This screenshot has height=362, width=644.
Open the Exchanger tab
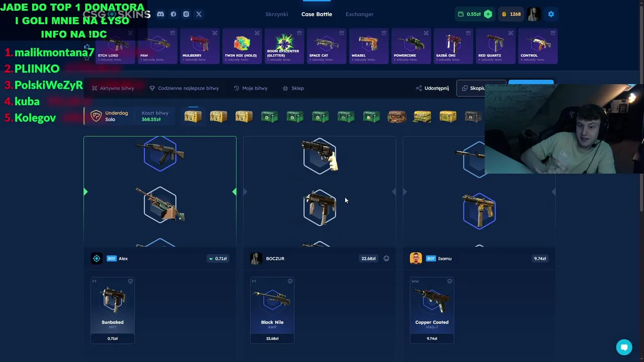pos(359,14)
